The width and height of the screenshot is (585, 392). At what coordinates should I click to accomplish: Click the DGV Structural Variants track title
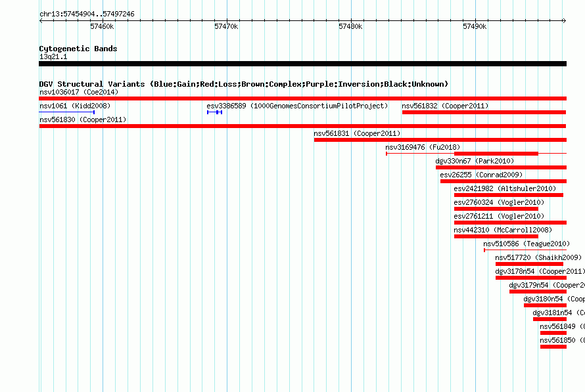(244, 84)
